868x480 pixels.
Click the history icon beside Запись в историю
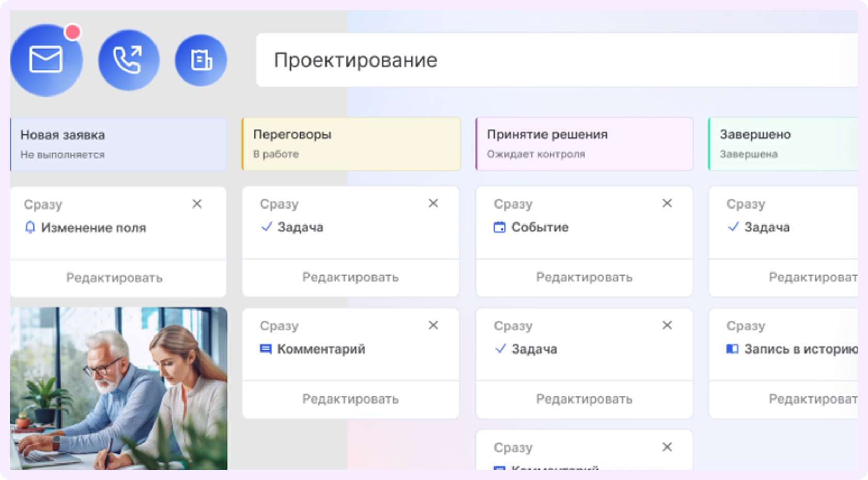click(732, 349)
